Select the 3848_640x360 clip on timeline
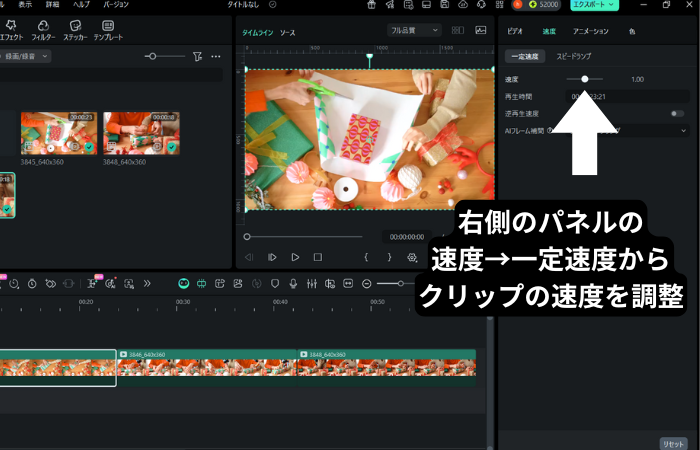The height and width of the screenshot is (450, 700). 387,368
